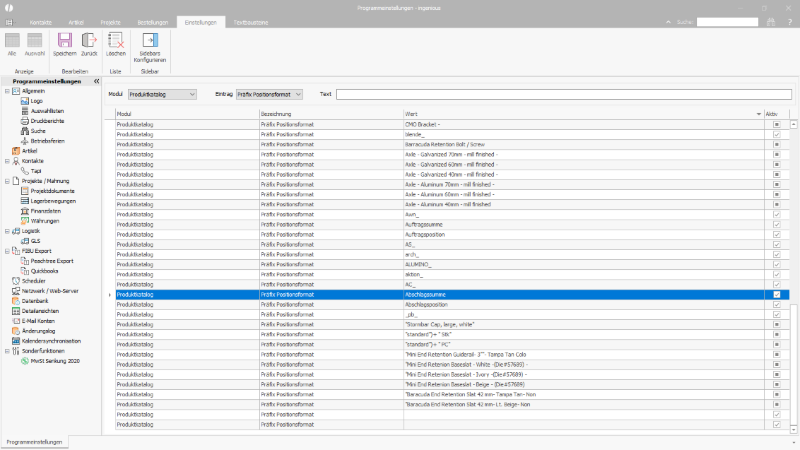The image size is (800, 450).
Task: Switch to the Bestellungen tab
Action: coord(153,22)
